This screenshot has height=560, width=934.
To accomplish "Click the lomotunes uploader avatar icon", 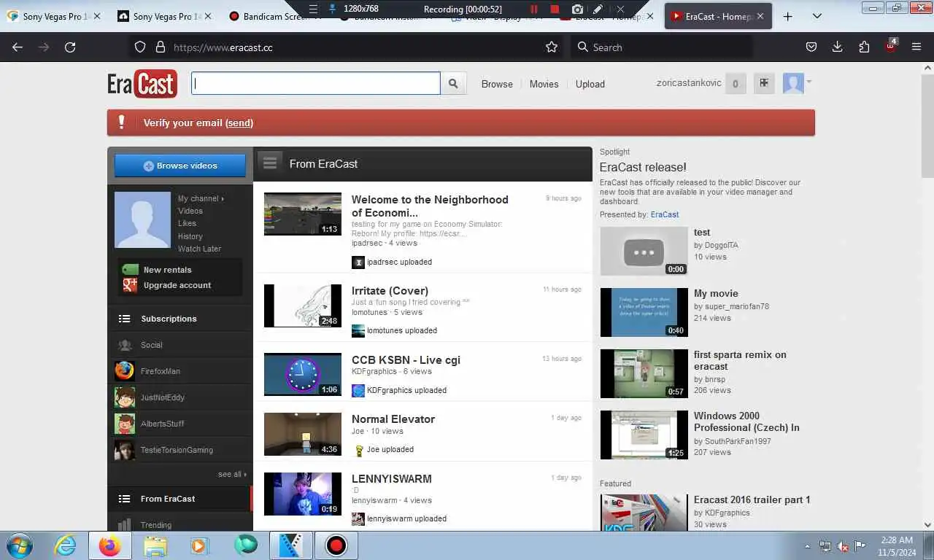I will (x=358, y=331).
